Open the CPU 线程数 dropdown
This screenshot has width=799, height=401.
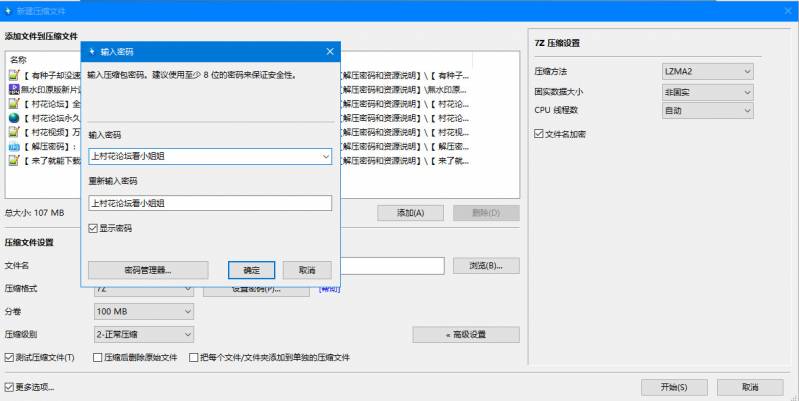[x=746, y=110]
